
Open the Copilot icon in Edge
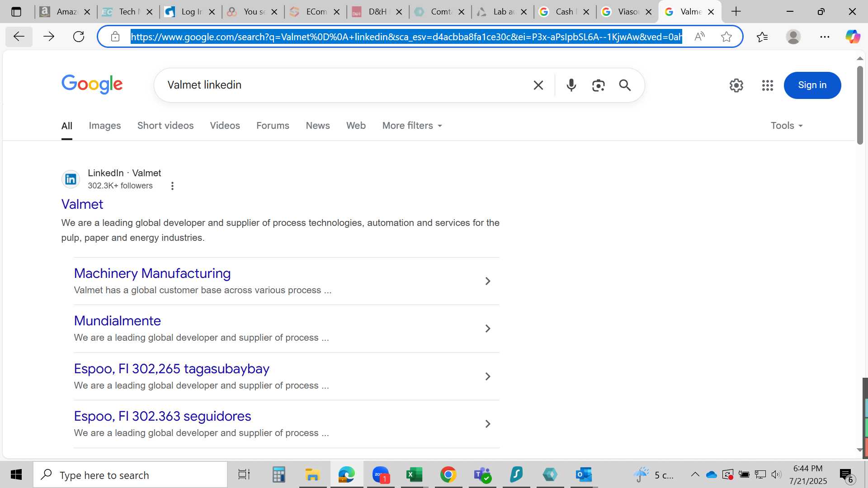[853, 37]
